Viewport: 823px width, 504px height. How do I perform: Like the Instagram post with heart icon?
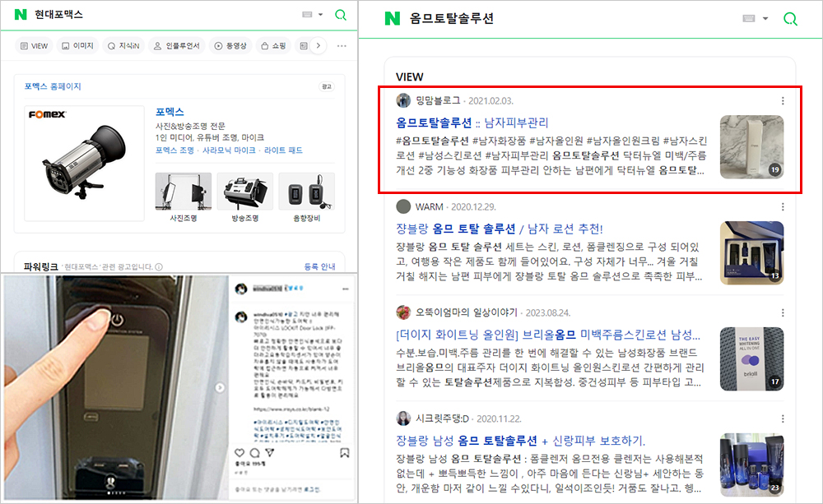[x=239, y=452]
